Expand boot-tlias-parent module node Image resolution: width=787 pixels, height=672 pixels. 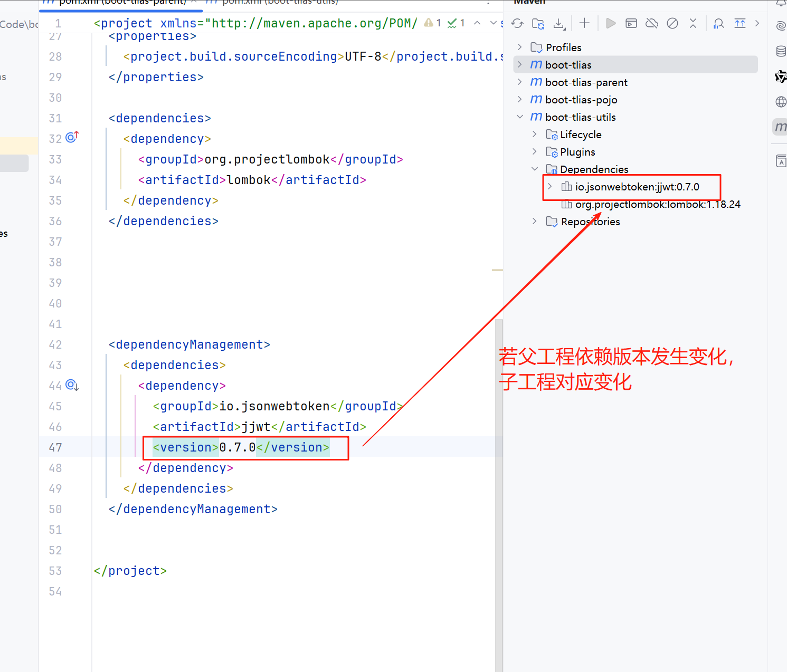520,82
